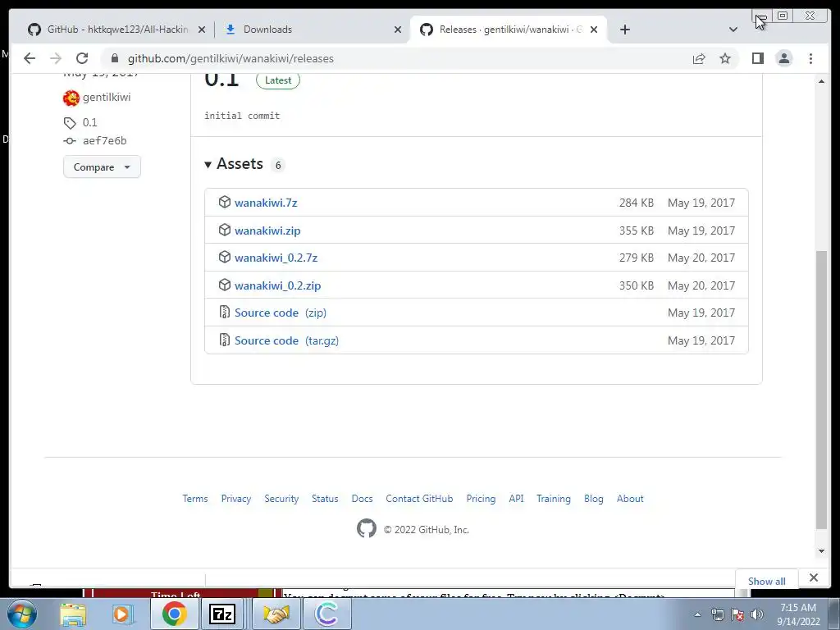Click the package icon beside wanakiwi.7z
This screenshot has height=630, width=840.
[x=225, y=202]
